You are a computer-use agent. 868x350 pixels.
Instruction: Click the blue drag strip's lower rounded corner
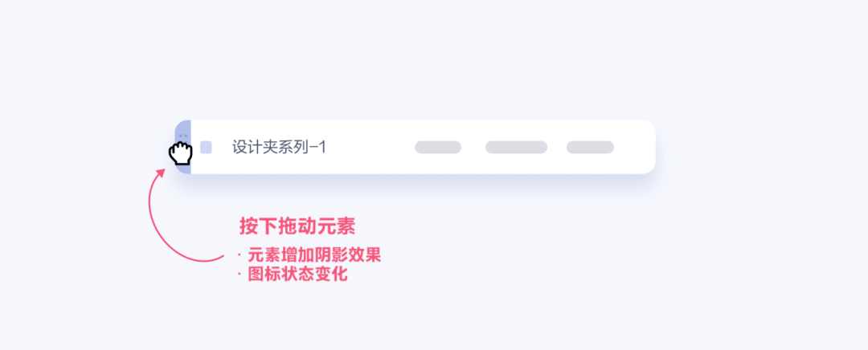[183, 168]
